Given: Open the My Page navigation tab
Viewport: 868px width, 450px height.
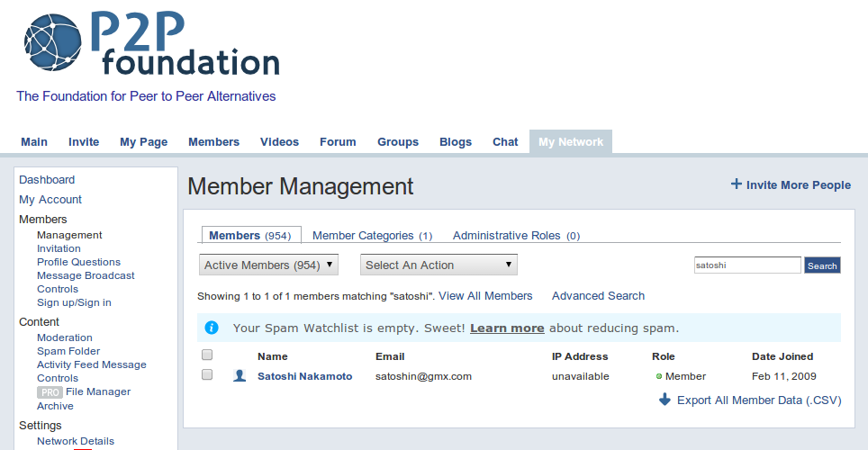Looking at the screenshot, I should coord(144,142).
